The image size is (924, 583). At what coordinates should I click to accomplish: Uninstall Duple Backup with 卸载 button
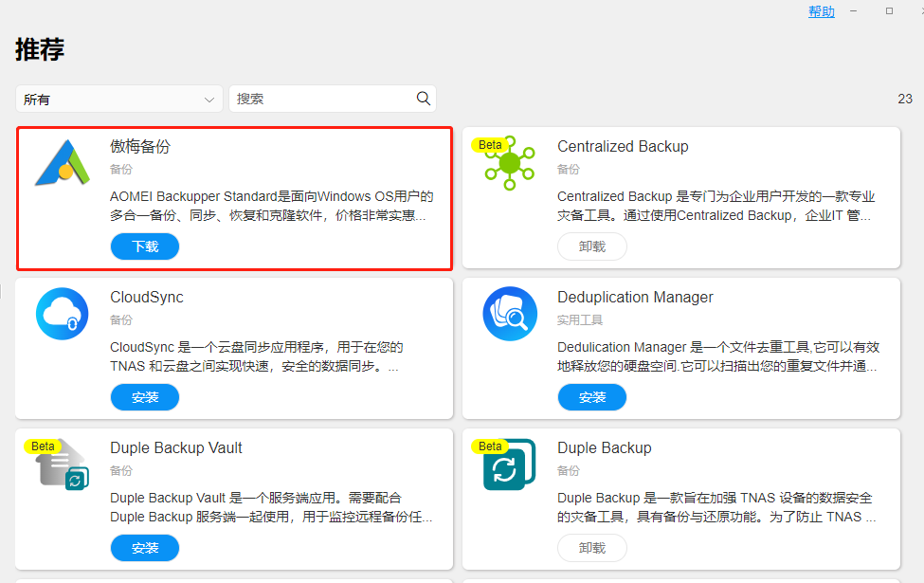(x=592, y=548)
